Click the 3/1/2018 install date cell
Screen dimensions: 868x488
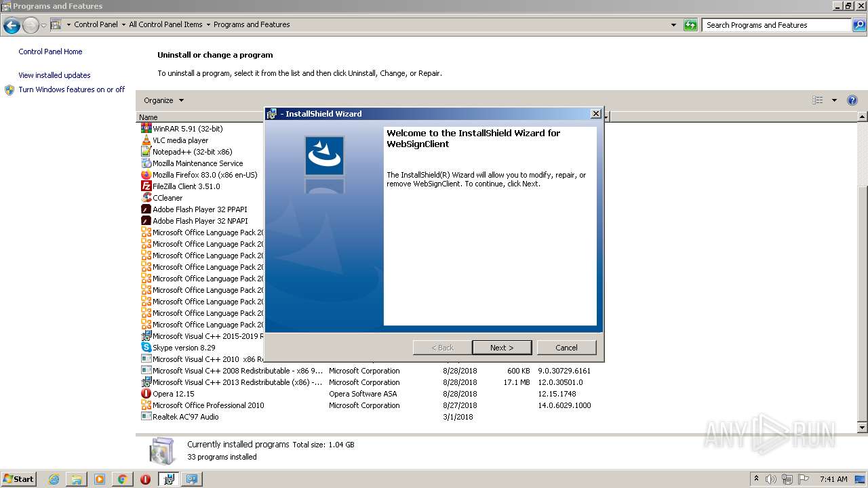click(x=458, y=417)
